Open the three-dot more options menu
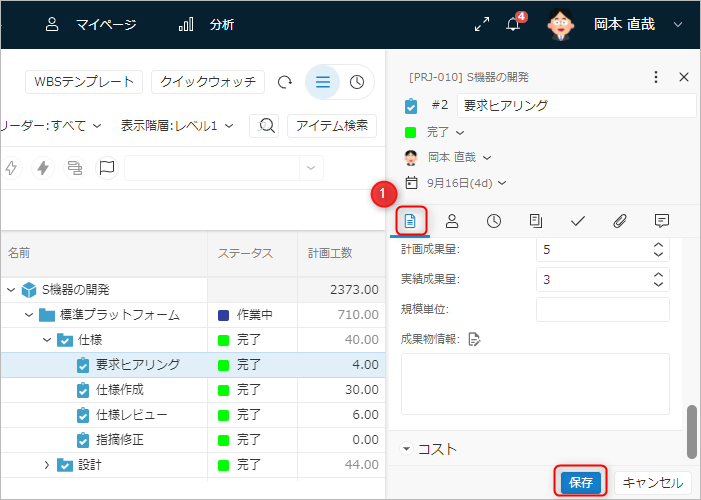The width and height of the screenshot is (701, 500). (x=656, y=77)
